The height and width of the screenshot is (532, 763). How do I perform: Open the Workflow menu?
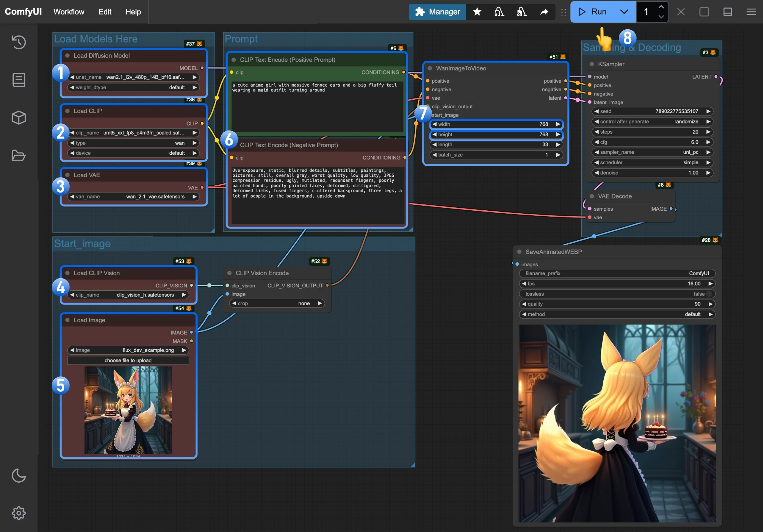68,12
